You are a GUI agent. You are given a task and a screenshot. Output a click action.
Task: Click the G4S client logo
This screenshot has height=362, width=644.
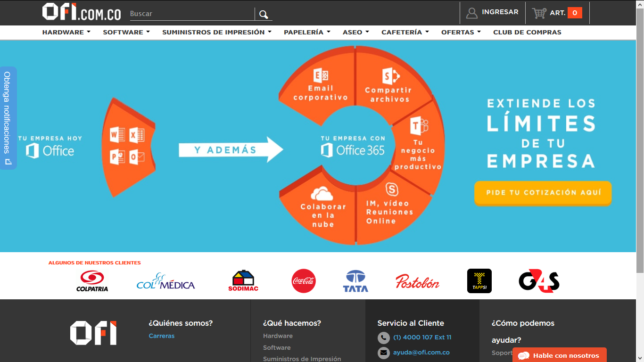539,281
